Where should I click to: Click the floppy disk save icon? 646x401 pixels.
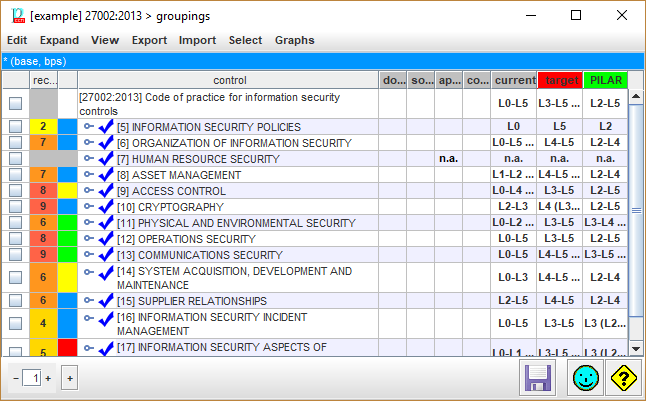tap(538, 379)
